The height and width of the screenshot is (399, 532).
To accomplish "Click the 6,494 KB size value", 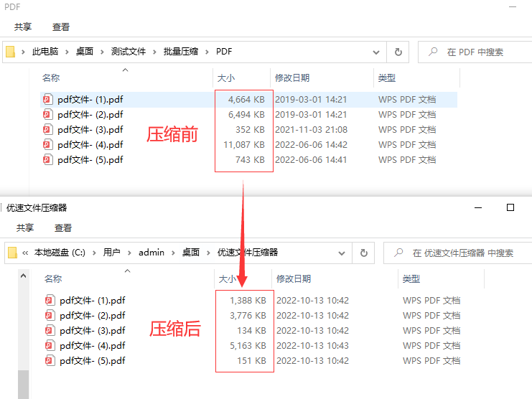I will point(246,115).
